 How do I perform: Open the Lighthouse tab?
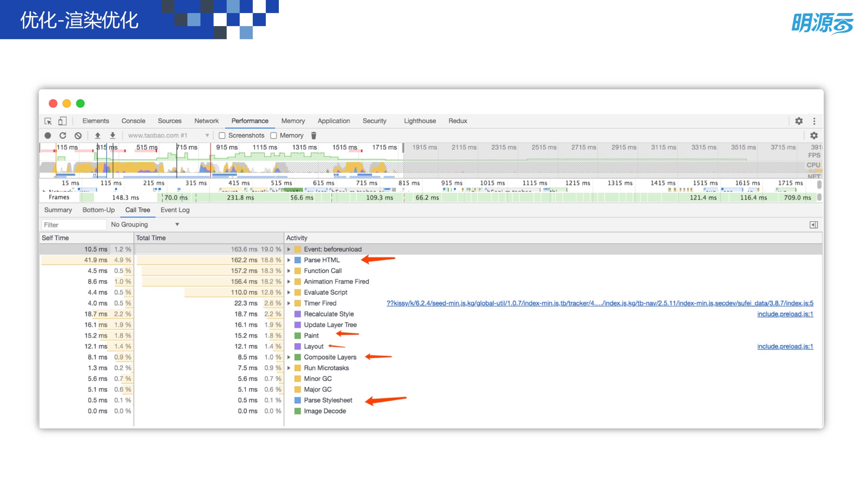click(x=420, y=121)
